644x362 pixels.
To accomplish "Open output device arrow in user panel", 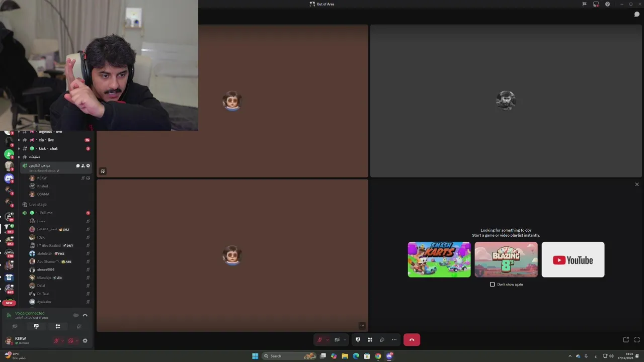I will coord(76,341).
